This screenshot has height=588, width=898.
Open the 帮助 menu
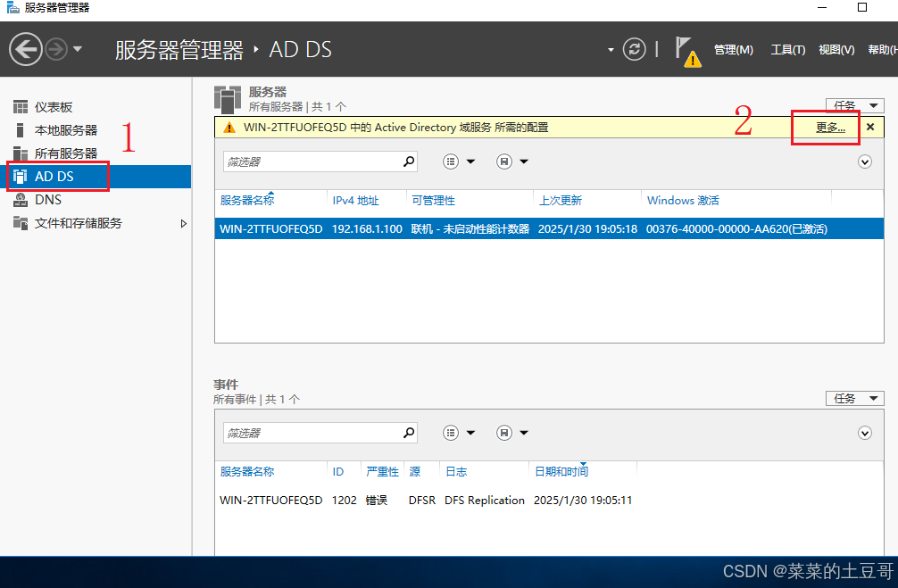[x=883, y=50]
